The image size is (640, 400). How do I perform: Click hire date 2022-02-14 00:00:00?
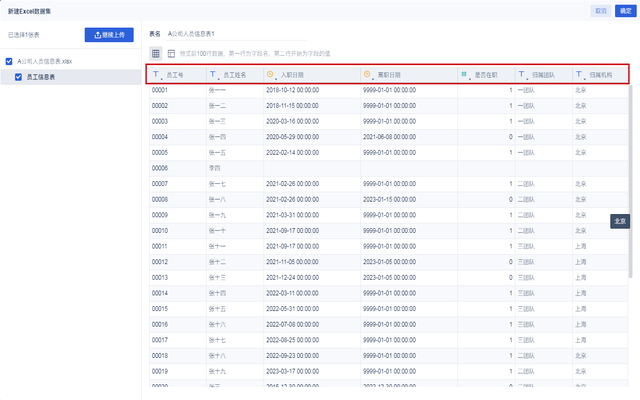(293, 153)
